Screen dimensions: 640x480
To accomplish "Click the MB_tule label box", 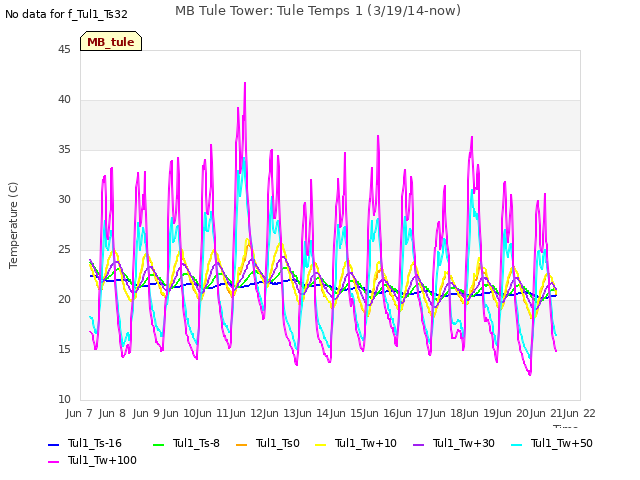I will click(x=111, y=41).
